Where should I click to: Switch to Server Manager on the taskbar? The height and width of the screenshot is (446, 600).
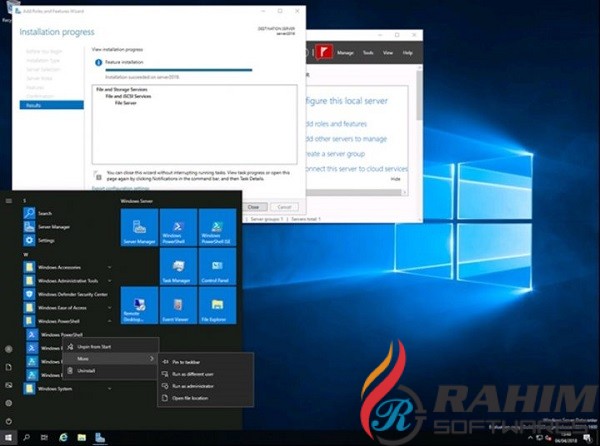[100, 437]
